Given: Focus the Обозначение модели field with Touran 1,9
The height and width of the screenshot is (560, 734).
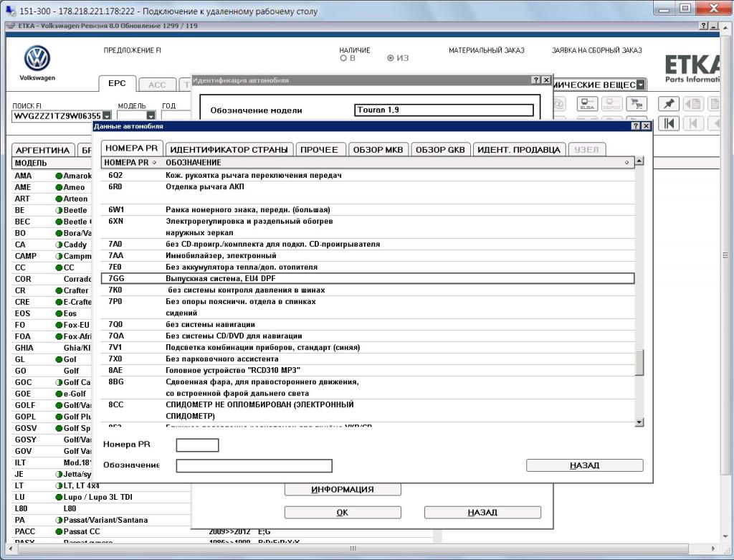Looking at the screenshot, I should click(444, 110).
